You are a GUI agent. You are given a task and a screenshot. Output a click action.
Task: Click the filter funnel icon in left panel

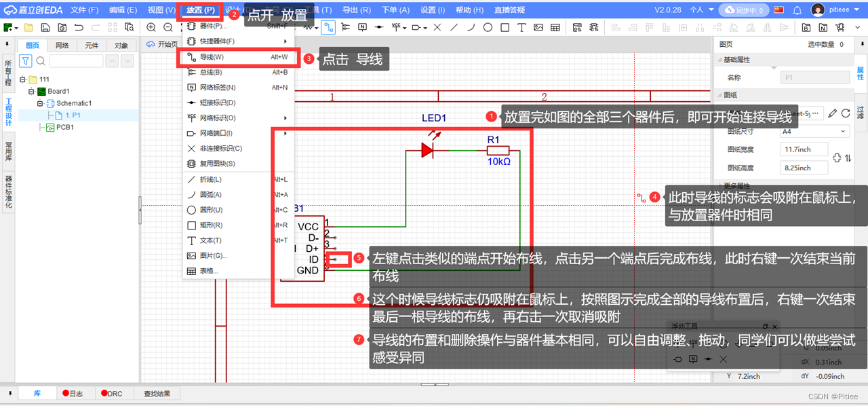(26, 61)
